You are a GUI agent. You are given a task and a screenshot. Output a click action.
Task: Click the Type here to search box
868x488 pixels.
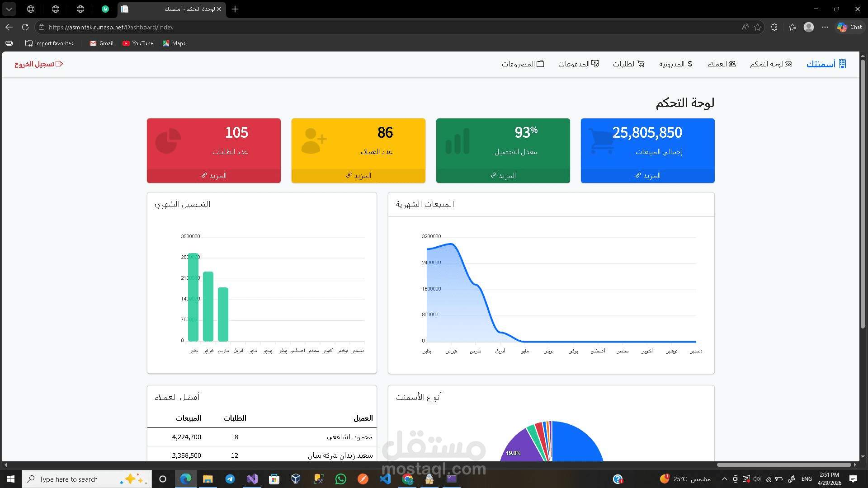click(x=87, y=479)
